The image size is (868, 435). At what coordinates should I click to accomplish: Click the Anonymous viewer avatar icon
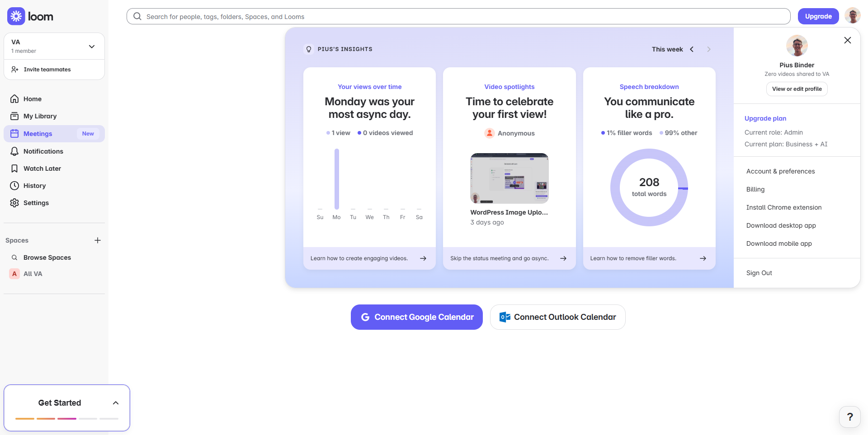coord(490,133)
